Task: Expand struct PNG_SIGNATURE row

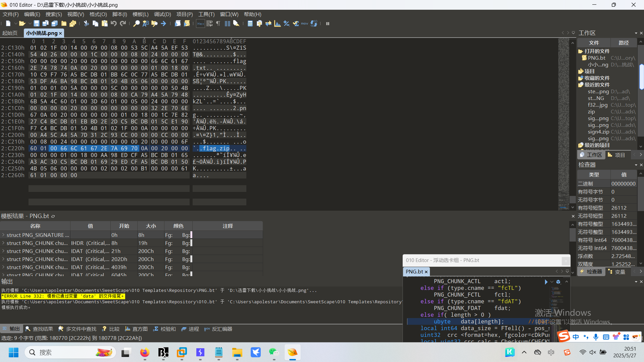Action: (x=3, y=235)
